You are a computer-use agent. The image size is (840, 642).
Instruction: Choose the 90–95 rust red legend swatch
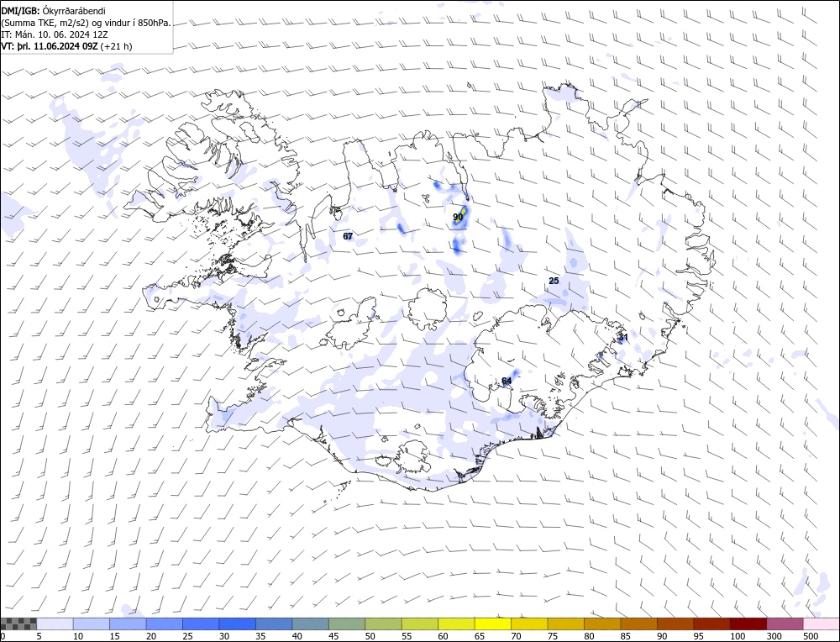[675, 624]
